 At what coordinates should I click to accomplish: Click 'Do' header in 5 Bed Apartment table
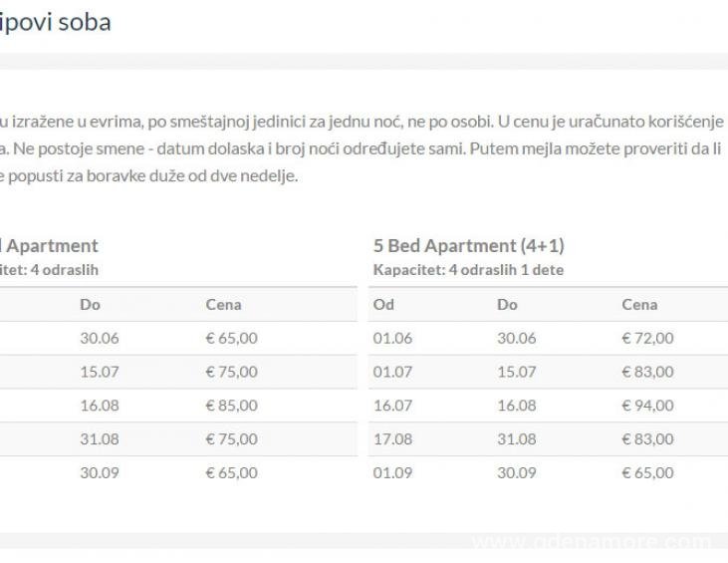point(507,305)
